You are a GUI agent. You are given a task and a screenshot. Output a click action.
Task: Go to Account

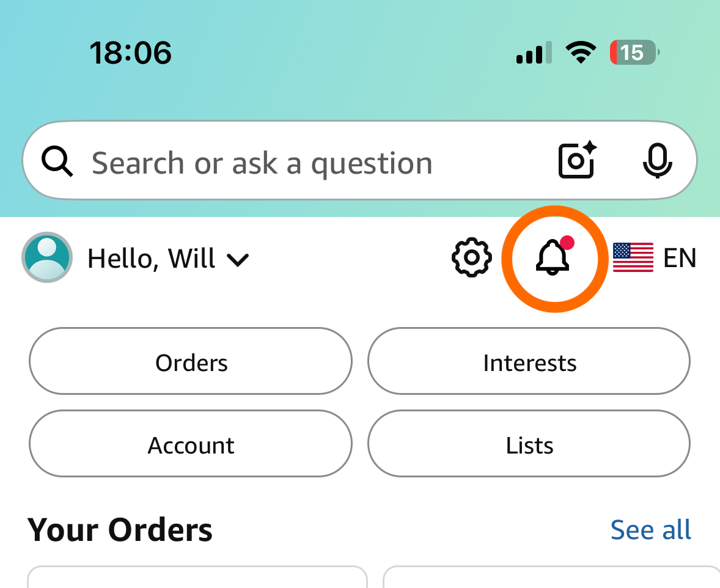191,444
